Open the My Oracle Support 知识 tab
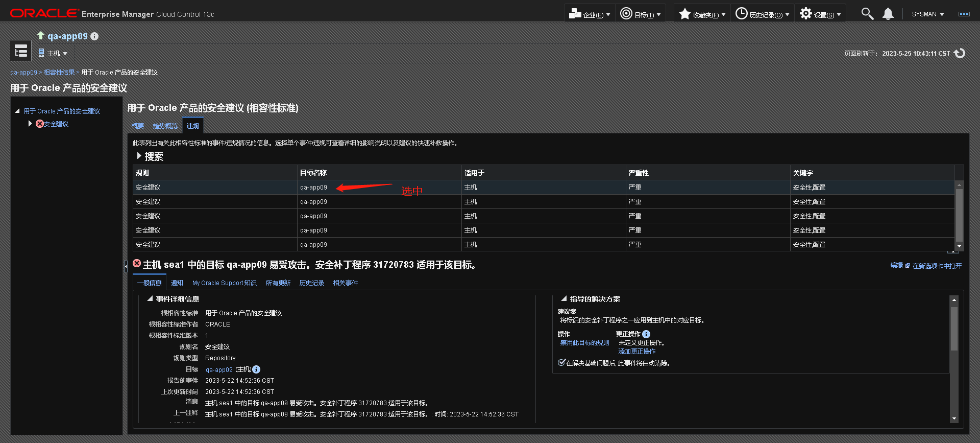Image resolution: width=980 pixels, height=443 pixels. click(225, 283)
